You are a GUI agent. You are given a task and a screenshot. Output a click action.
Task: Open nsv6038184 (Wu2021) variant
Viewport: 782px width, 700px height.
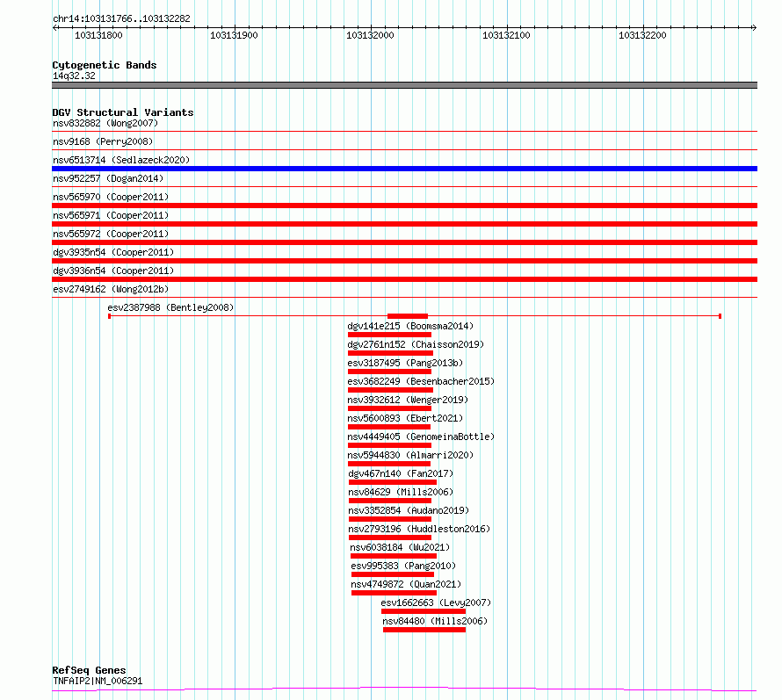click(x=400, y=547)
